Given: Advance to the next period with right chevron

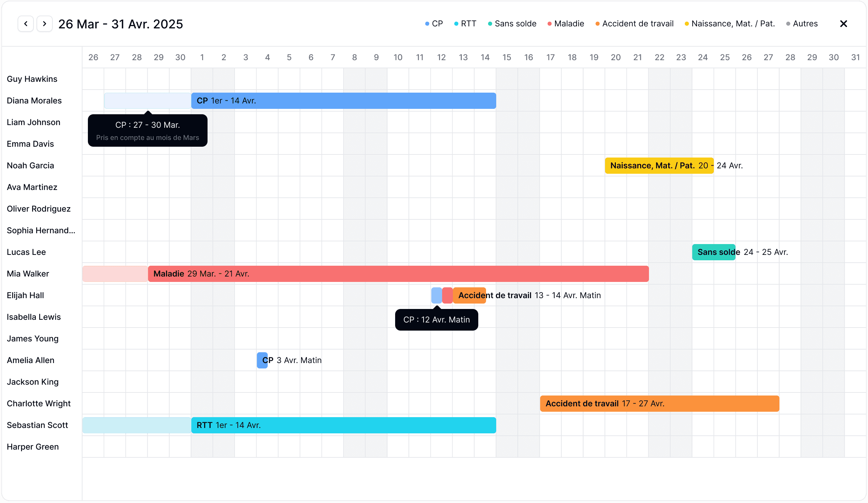Looking at the screenshot, I should [x=44, y=24].
